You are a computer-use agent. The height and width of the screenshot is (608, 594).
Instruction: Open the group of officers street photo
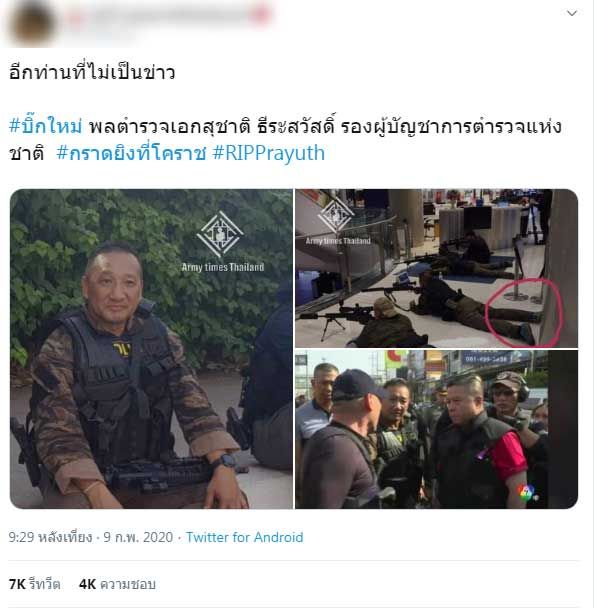pyautogui.click(x=437, y=429)
